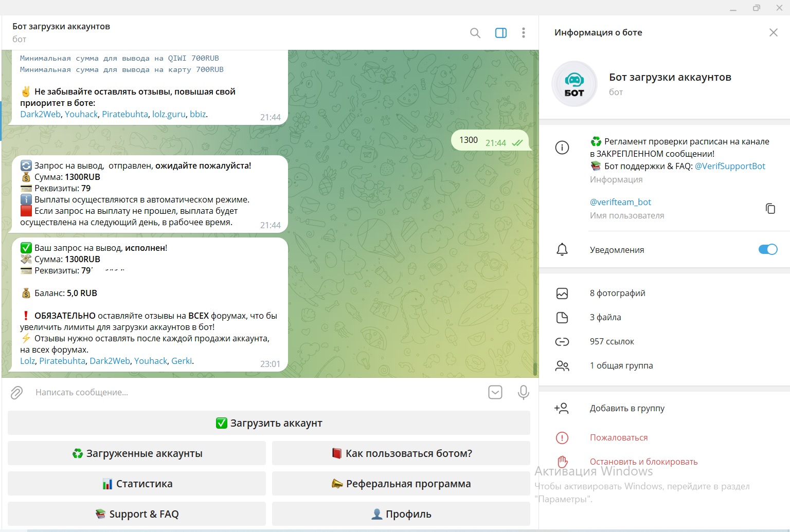Open the 8 photos shared media
The height and width of the screenshot is (532, 790).
pos(617,293)
